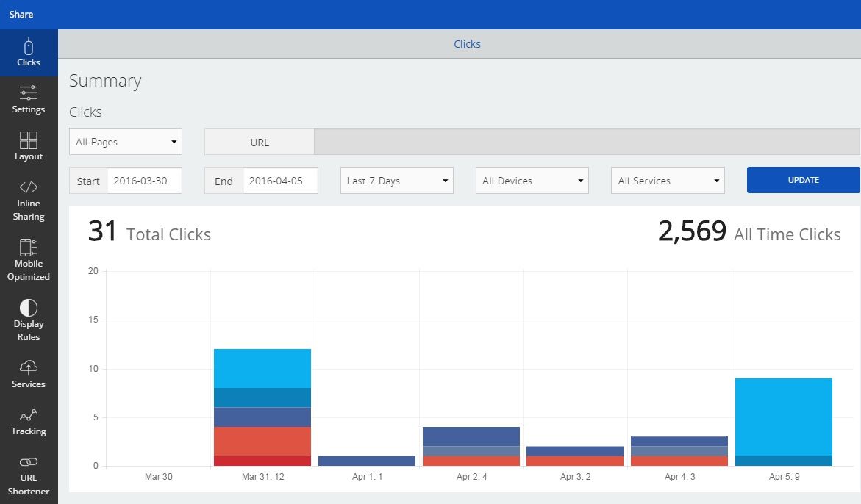Open Settings sliders icon in sidebar
861x504 pixels.
coord(29,93)
